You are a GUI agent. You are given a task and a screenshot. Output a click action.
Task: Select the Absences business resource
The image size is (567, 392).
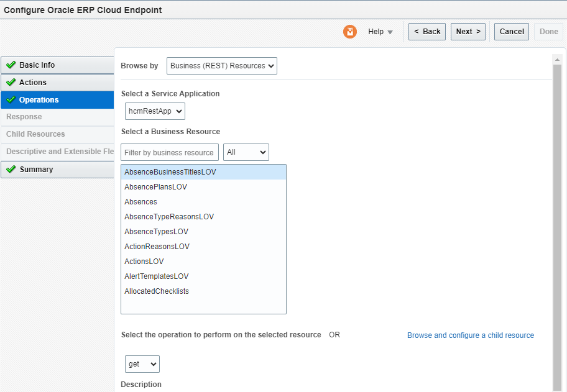pyautogui.click(x=140, y=201)
